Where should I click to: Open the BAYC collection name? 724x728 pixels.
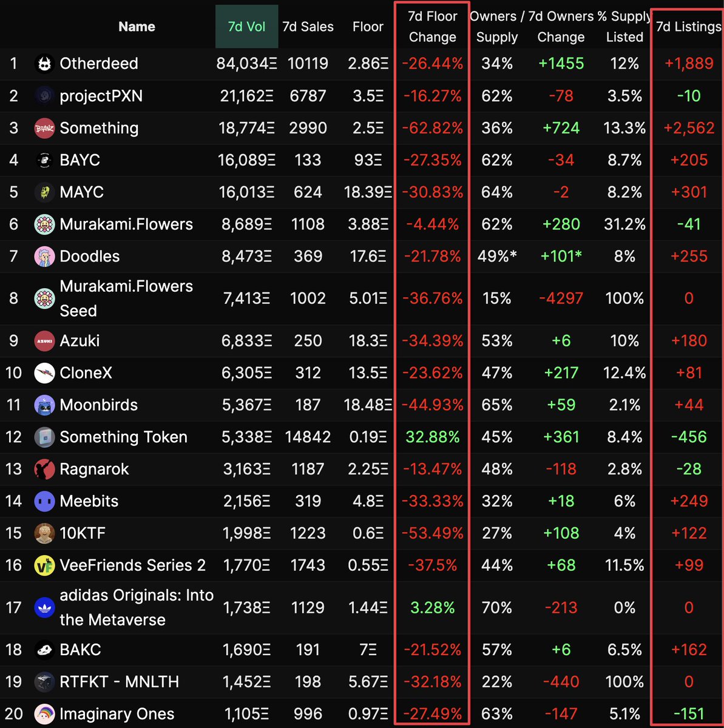coord(80,160)
